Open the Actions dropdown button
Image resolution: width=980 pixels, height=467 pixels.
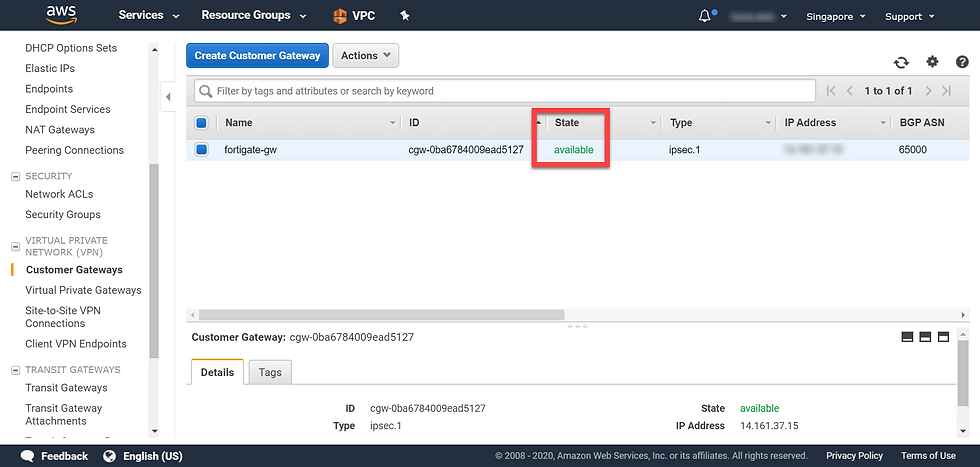coord(366,56)
